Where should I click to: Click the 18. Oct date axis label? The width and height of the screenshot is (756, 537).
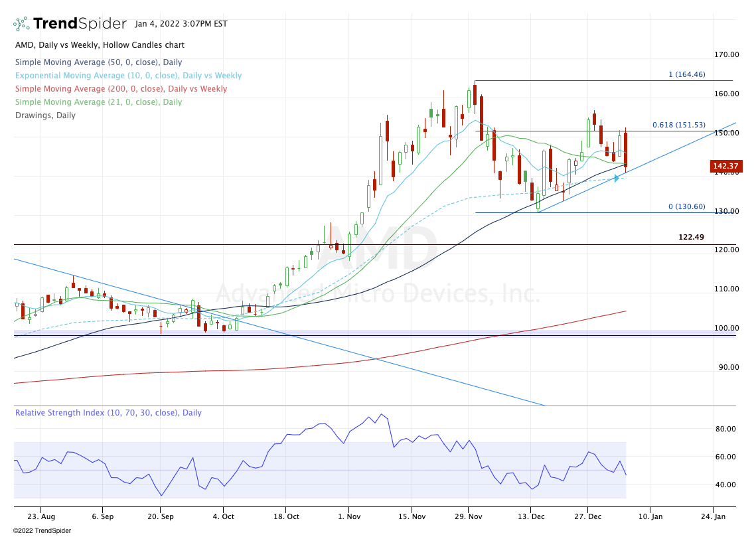click(286, 516)
